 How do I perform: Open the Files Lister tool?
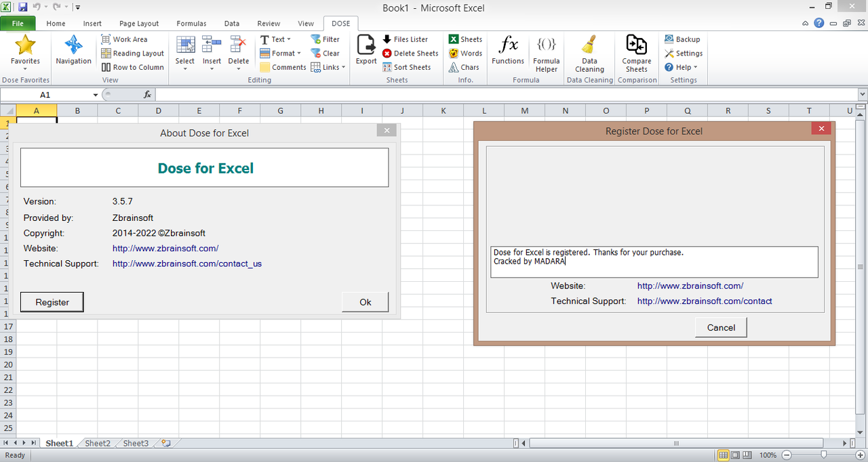(x=406, y=39)
